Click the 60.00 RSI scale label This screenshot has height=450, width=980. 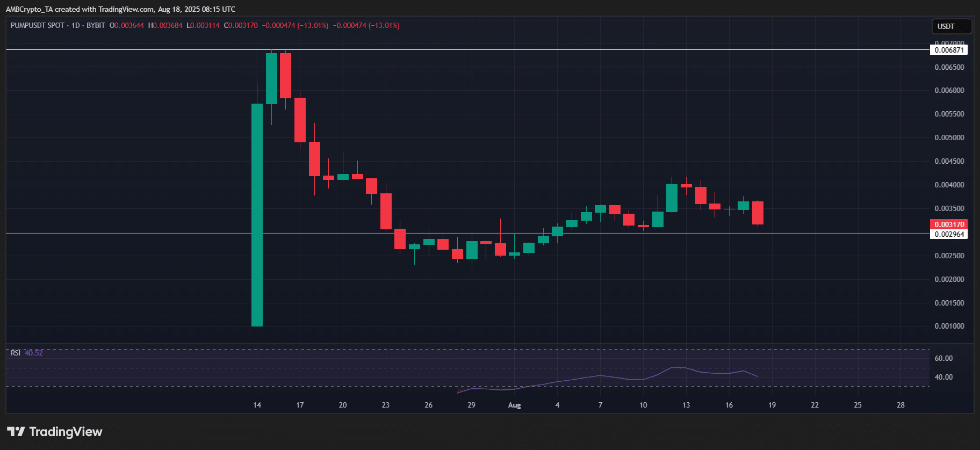[x=943, y=358]
